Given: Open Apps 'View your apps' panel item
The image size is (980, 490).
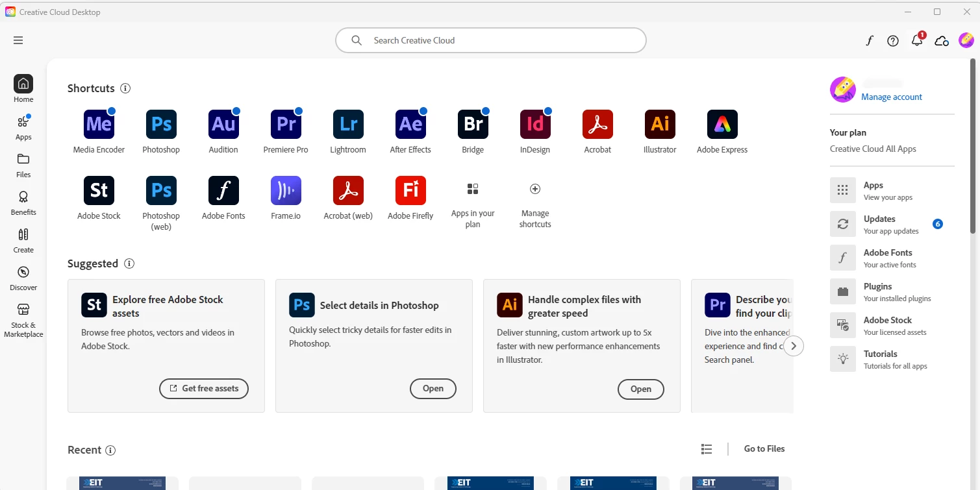Looking at the screenshot, I should tap(892, 191).
